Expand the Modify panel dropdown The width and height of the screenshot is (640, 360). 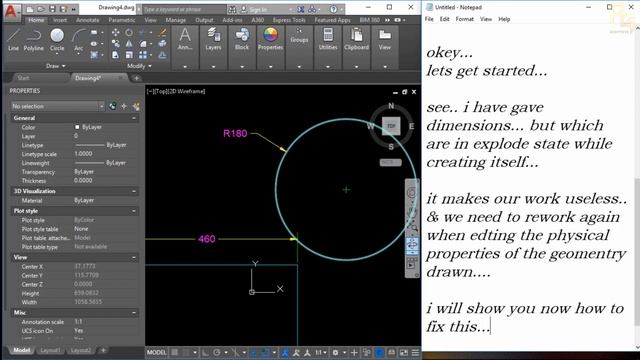click(139, 66)
